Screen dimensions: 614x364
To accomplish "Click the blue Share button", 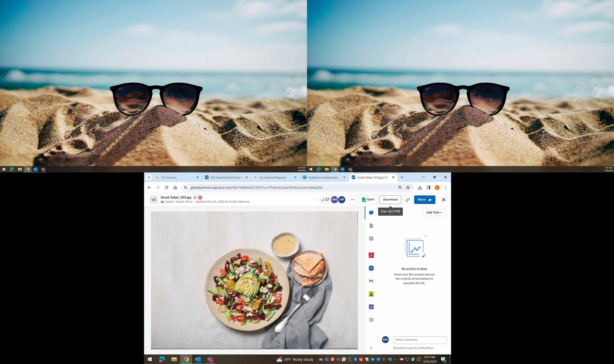I will point(424,200).
